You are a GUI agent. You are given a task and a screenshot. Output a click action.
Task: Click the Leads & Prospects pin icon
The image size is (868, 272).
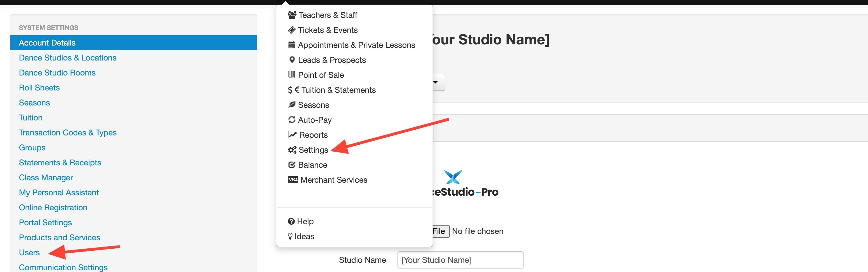(x=292, y=60)
